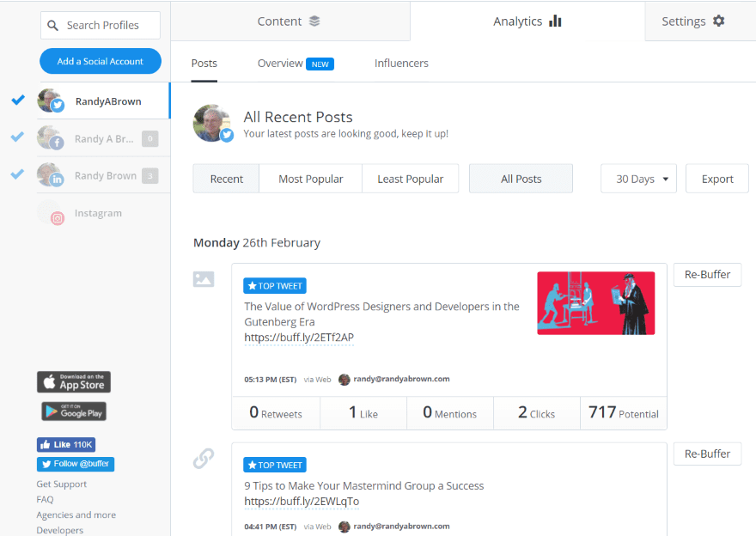This screenshot has height=536, width=756.
Task: Toggle the RandyABrown Twitter account checkmark
Action: [x=18, y=100]
